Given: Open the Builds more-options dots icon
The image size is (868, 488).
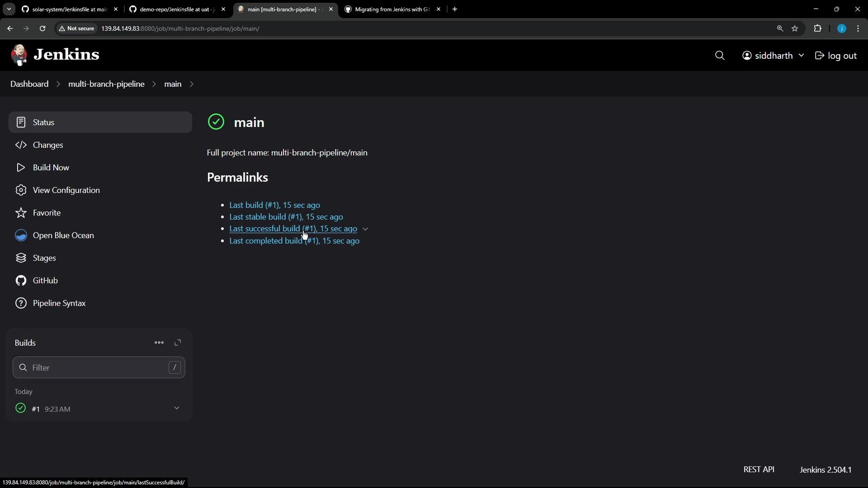Looking at the screenshot, I should tap(159, 343).
